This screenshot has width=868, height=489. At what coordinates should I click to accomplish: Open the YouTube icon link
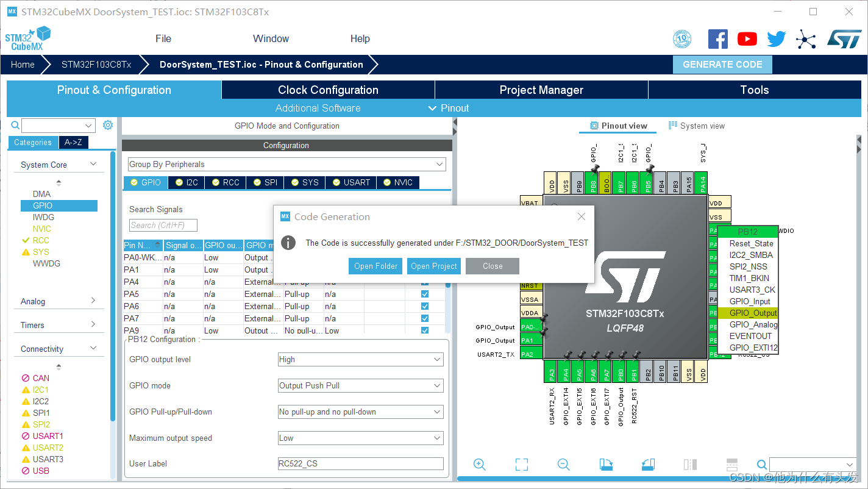tap(747, 39)
